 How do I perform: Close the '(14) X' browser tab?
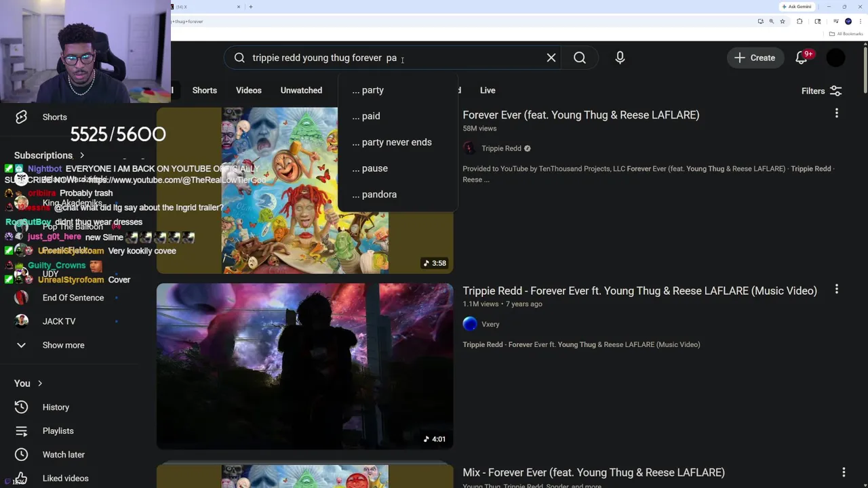pos(239,7)
